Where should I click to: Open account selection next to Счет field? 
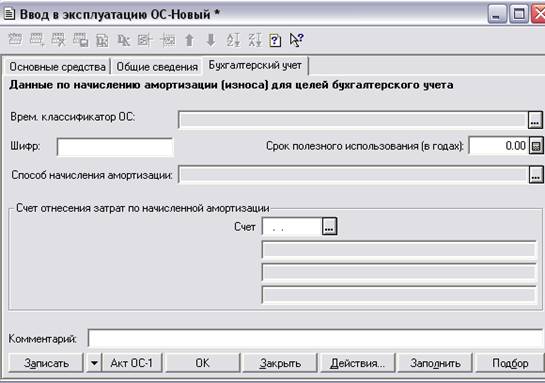[x=329, y=226]
